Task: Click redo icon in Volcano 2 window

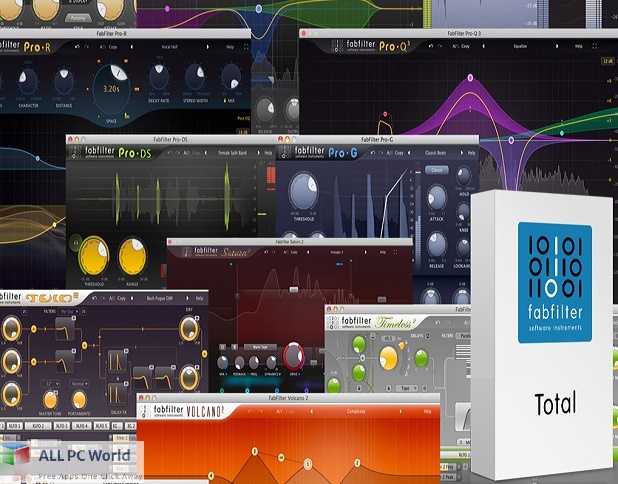Action: pos(260,411)
